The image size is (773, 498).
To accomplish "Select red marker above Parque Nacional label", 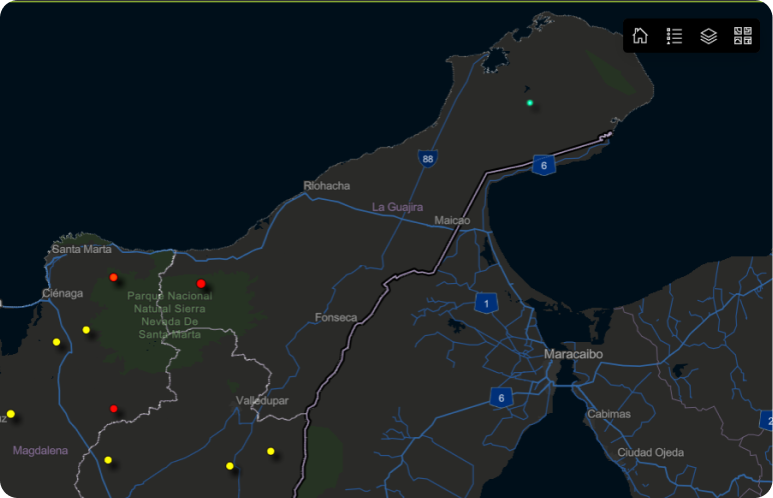I will coord(201,284).
